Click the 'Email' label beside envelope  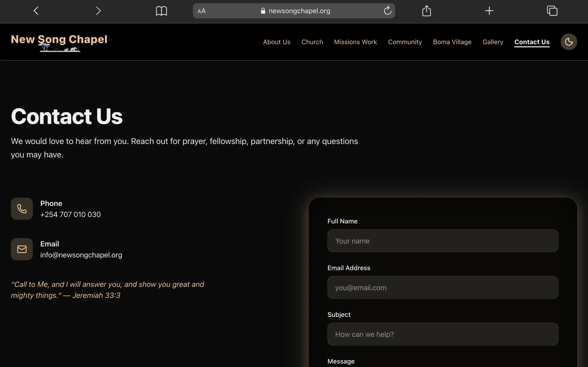point(49,244)
